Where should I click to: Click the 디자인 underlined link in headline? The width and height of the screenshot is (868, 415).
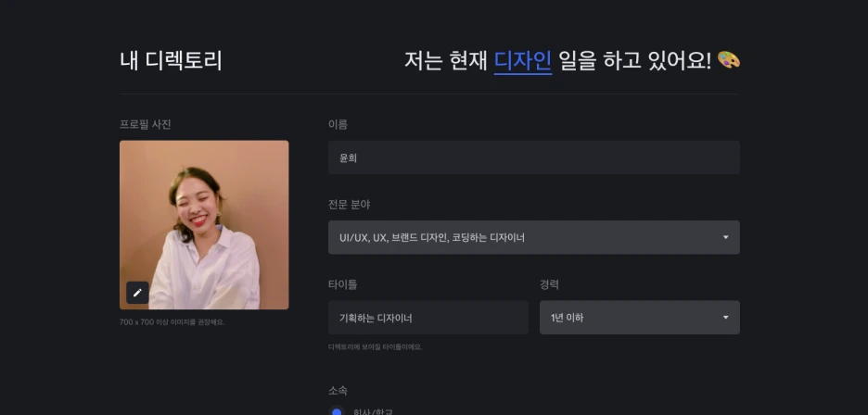pyautogui.click(x=523, y=61)
